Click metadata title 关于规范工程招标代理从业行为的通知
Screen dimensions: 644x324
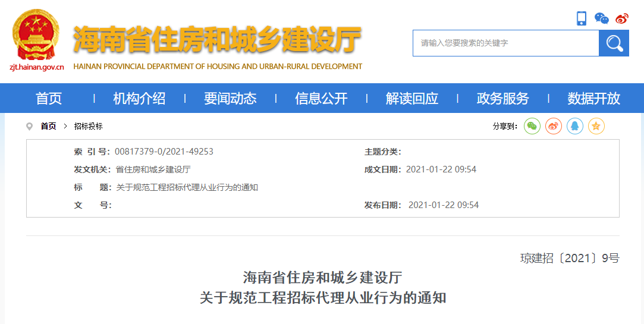tap(187, 188)
